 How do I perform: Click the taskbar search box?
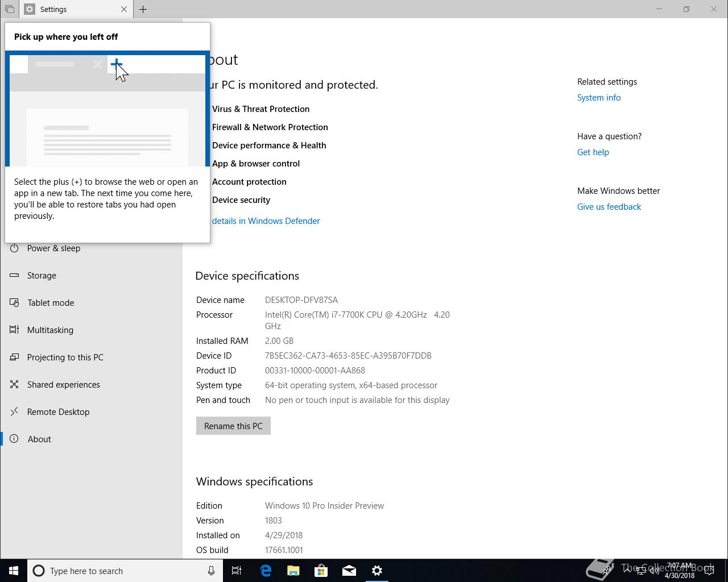point(124,571)
